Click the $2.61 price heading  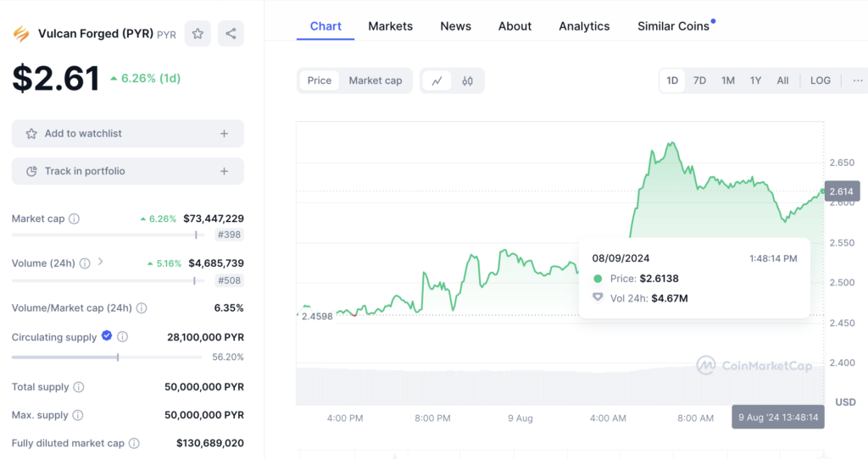click(56, 78)
